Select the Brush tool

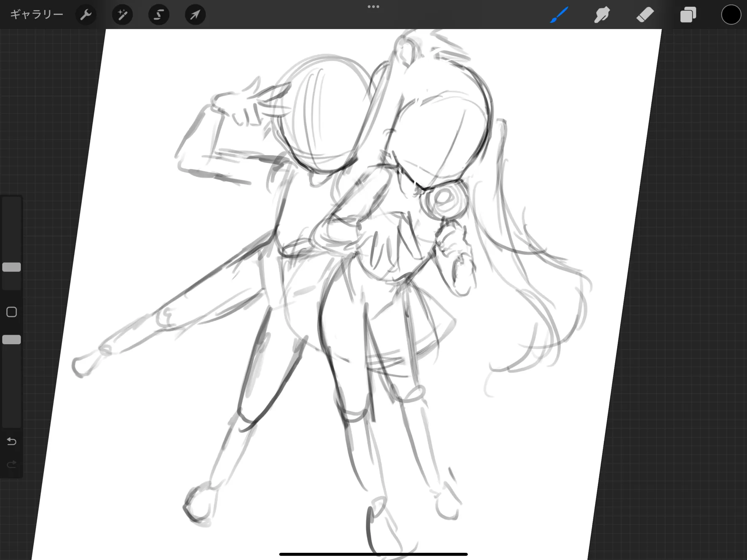[560, 15]
